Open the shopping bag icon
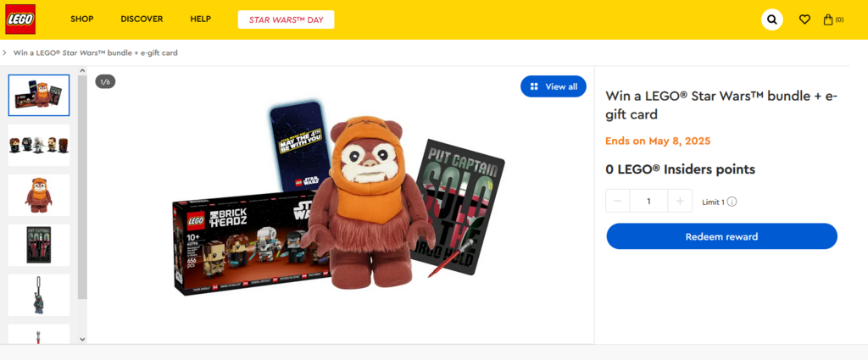This screenshot has height=360, width=868. [x=829, y=19]
